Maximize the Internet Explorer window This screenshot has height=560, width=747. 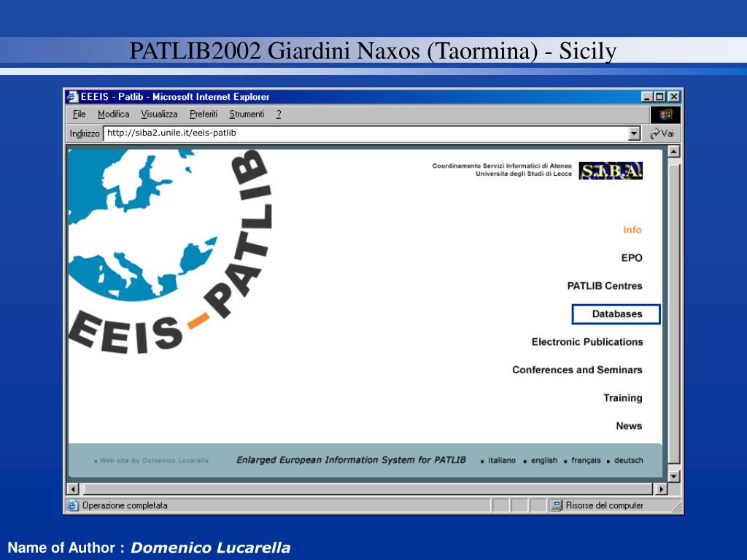[659, 97]
